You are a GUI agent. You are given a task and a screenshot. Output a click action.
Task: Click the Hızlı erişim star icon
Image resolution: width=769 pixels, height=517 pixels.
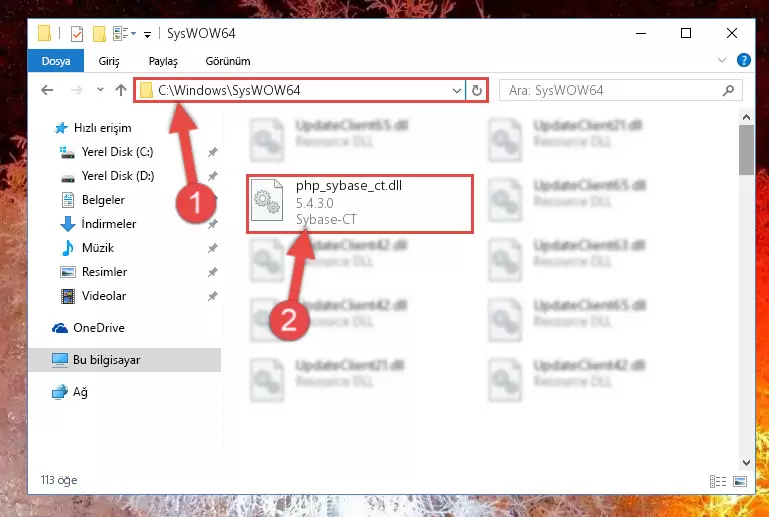[61, 128]
